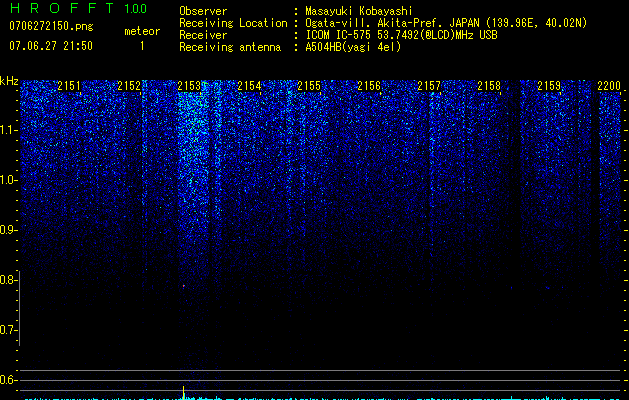629x400 pixels.
Task: Click the kHz axis unit label
Action: coord(9,81)
